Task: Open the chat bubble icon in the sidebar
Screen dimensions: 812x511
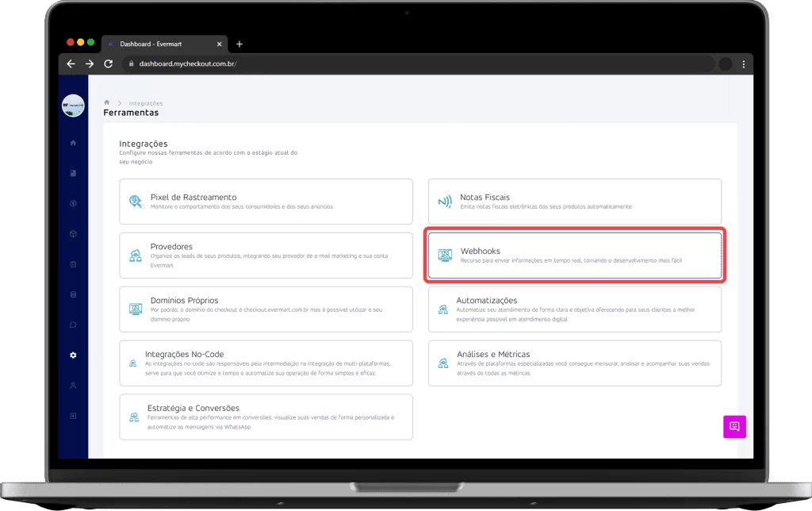Action: click(x=72, y=325)
